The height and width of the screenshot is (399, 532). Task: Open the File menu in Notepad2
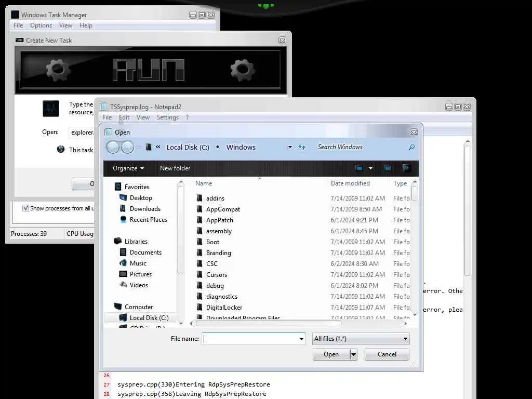click(x=107, y=117)
